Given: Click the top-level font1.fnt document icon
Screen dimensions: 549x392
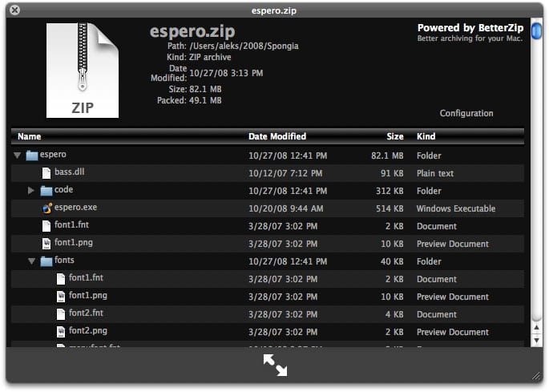Looking at the screenshot, I should [46, 226].
